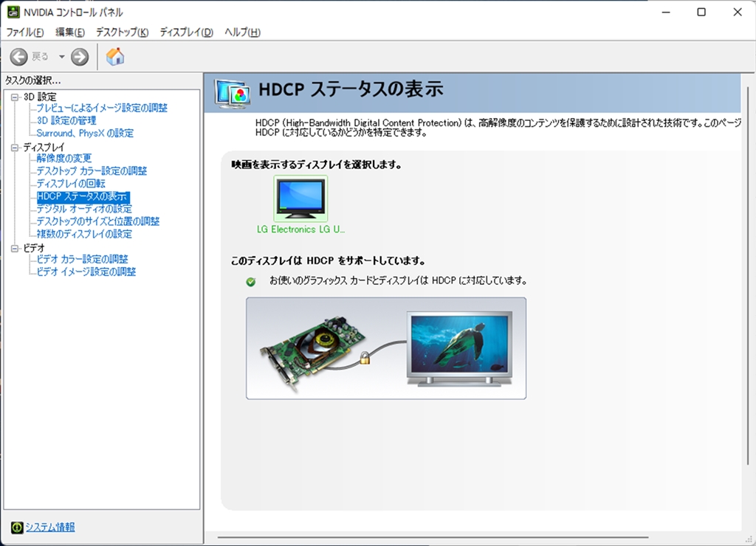Viewport: 756px width, 546px height.
Task: Click the turtle TV screen picture
Action: [459, 348]
